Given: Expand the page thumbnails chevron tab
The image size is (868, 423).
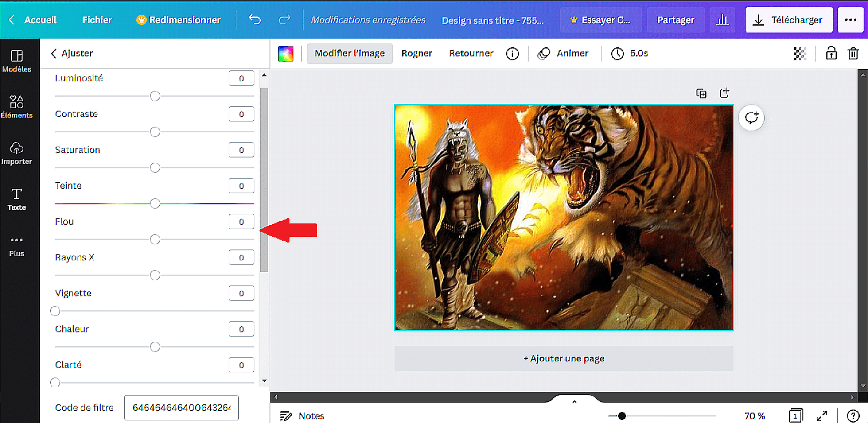Looking at the screenshot, I should tap(574, 402).
